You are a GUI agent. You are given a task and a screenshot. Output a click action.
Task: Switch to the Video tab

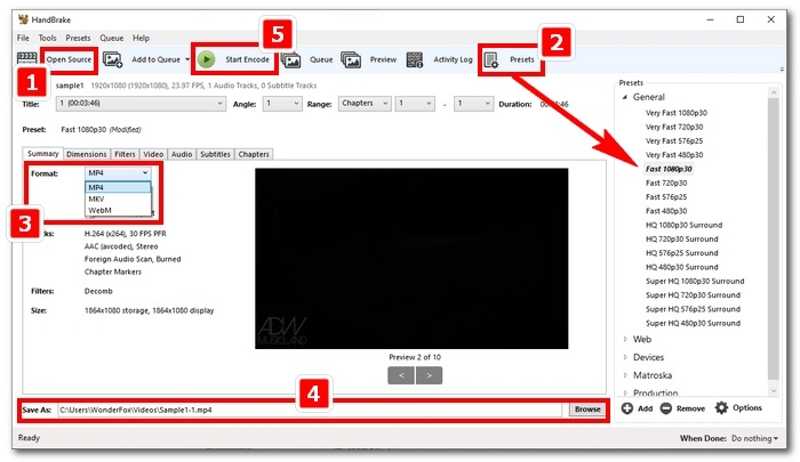(x=153, y=154)
